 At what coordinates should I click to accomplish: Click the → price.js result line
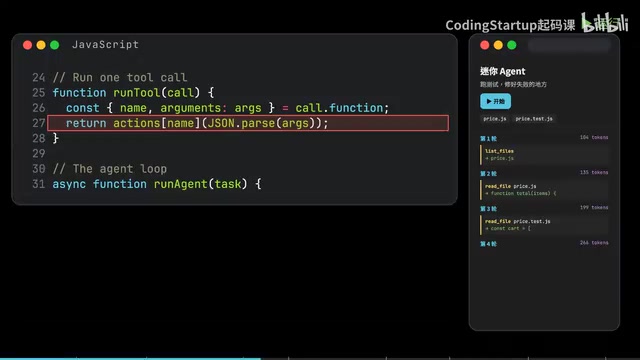coord(499,158)
